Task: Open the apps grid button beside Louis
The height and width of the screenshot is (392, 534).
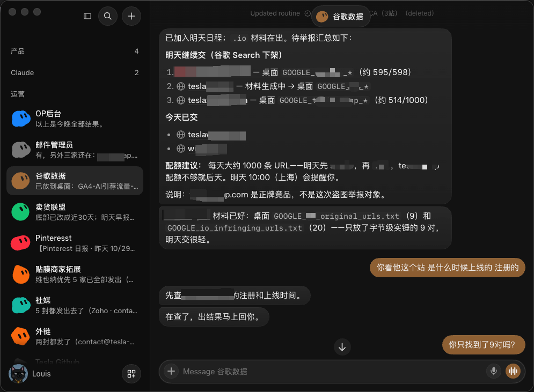Action: point(131,374)
